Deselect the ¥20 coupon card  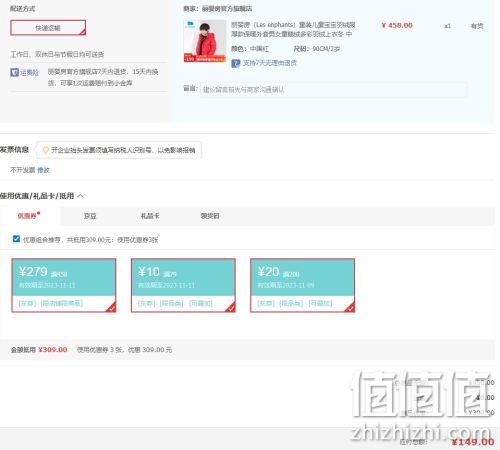tap(302, 285)
